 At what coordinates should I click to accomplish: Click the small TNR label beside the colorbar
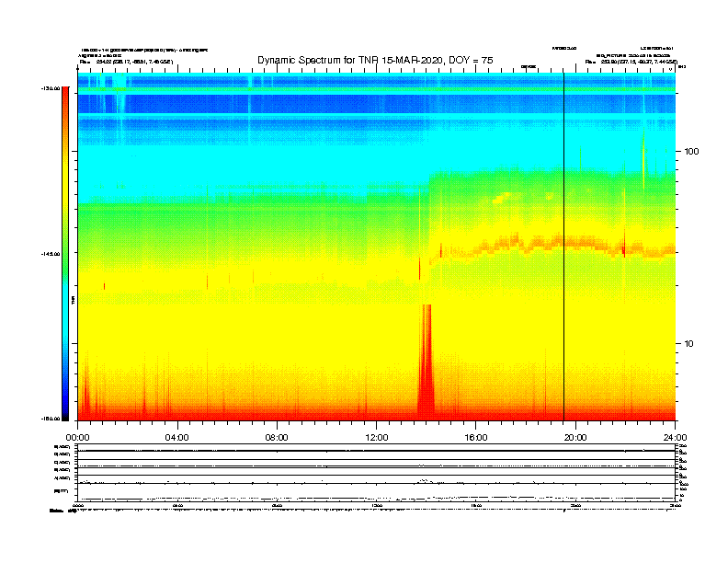(x=74, y=301)
